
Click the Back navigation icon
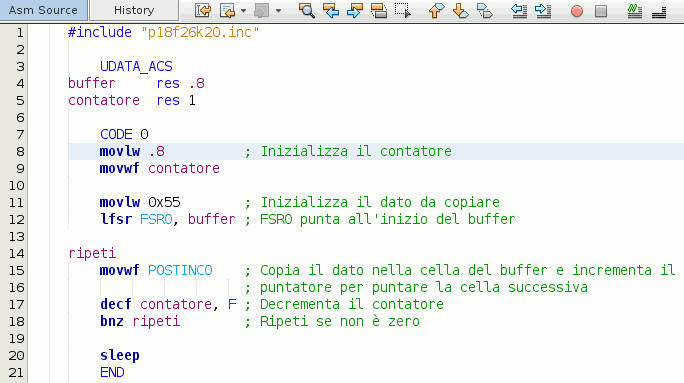tap(227, 10)
